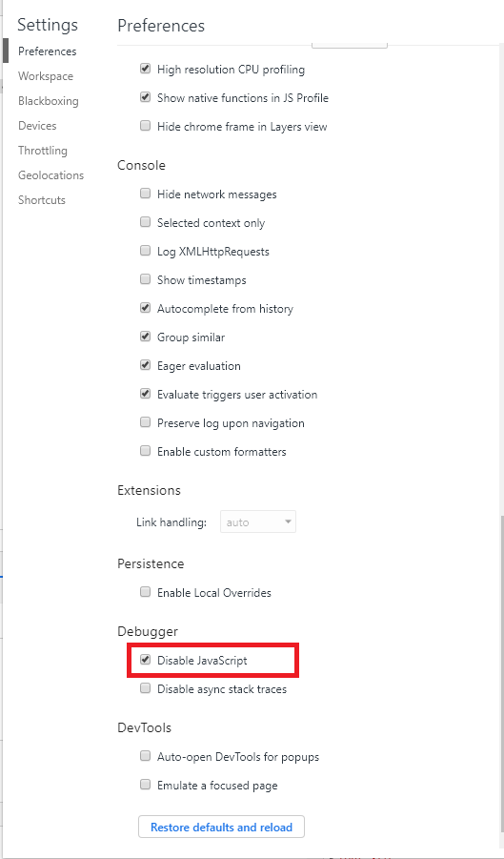Switch to the Blackboxing tab
This screenshot has height=859, width=504.
(x=49, y=101)
